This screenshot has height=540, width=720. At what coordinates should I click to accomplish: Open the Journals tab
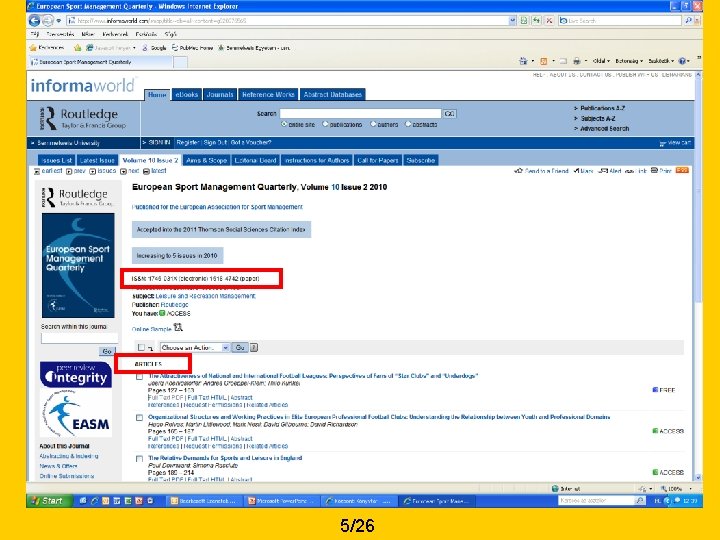click(220, 95)
